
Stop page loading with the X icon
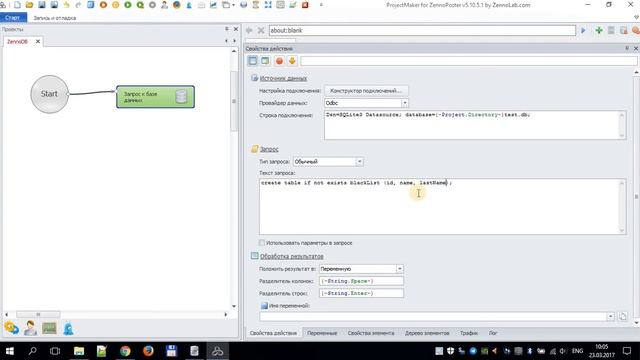click(x=261, y=30)
